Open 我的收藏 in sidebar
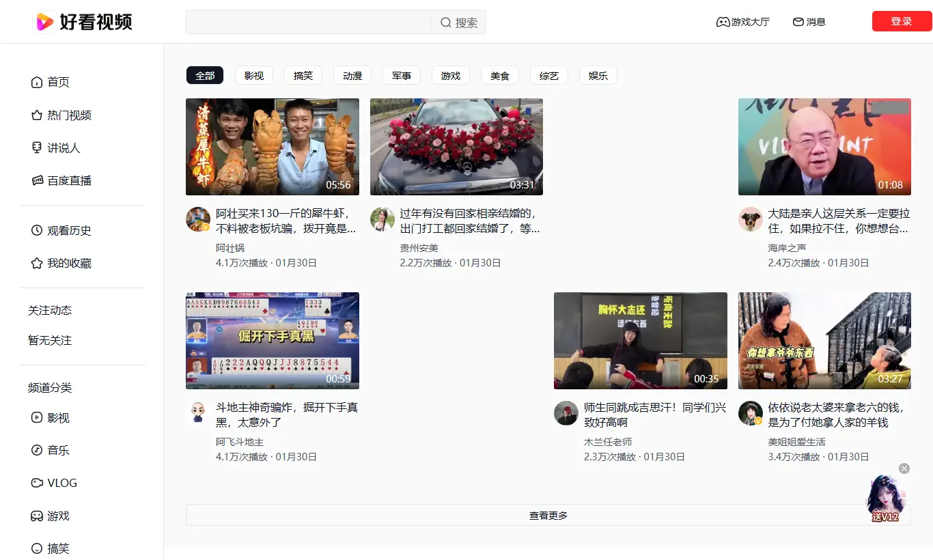 point(61,264)
